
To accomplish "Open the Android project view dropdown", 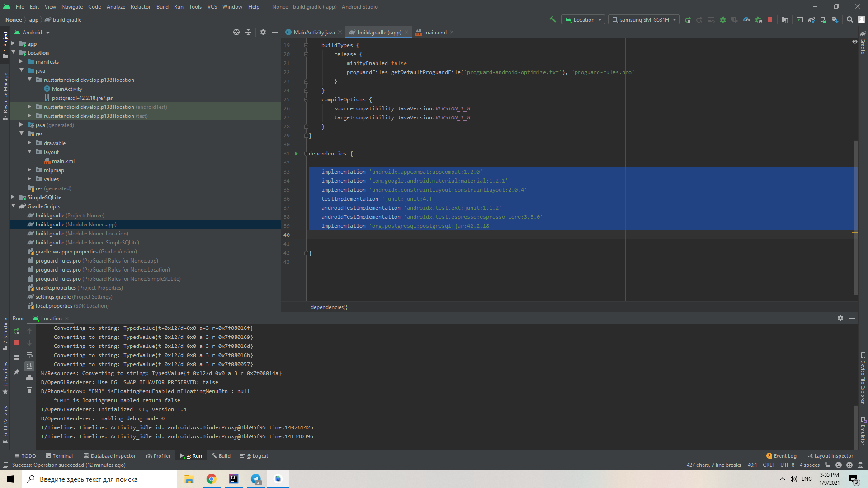I will point(32,32).
